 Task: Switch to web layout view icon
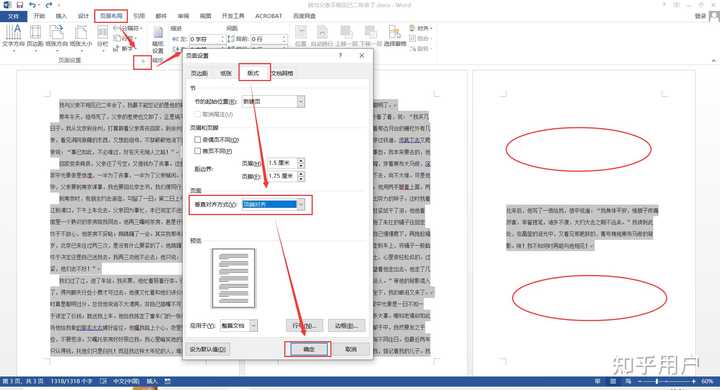[x=628, y=381]
